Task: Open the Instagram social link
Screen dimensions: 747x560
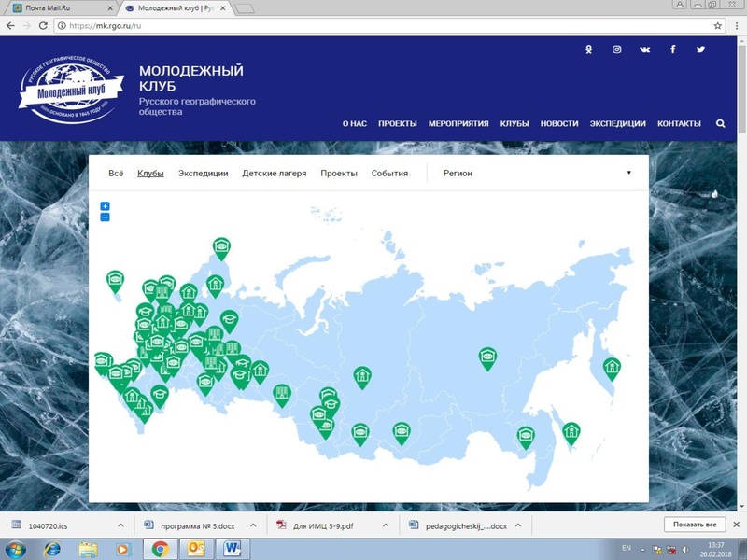Action: (616, 49)
